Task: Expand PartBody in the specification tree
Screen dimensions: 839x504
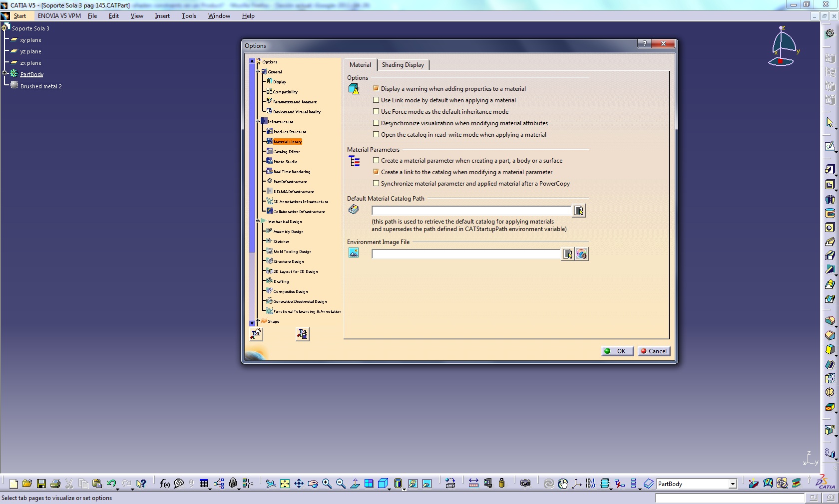Action: [4, 73]
